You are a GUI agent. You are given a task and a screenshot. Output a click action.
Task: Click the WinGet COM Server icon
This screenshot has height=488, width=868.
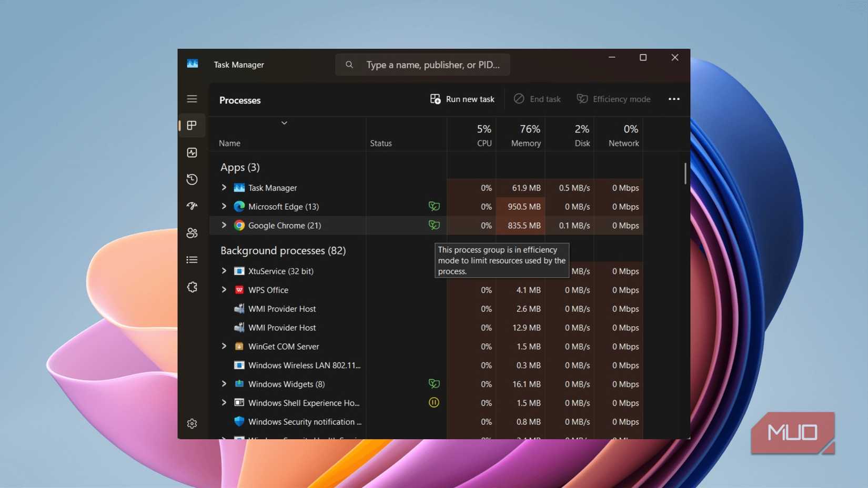tap(239, 346)
